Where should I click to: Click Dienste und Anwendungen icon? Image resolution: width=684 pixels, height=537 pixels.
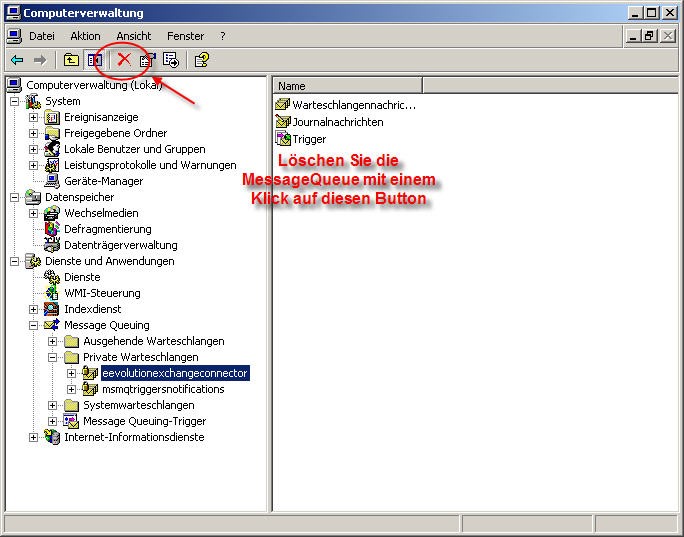coord(33,261)
